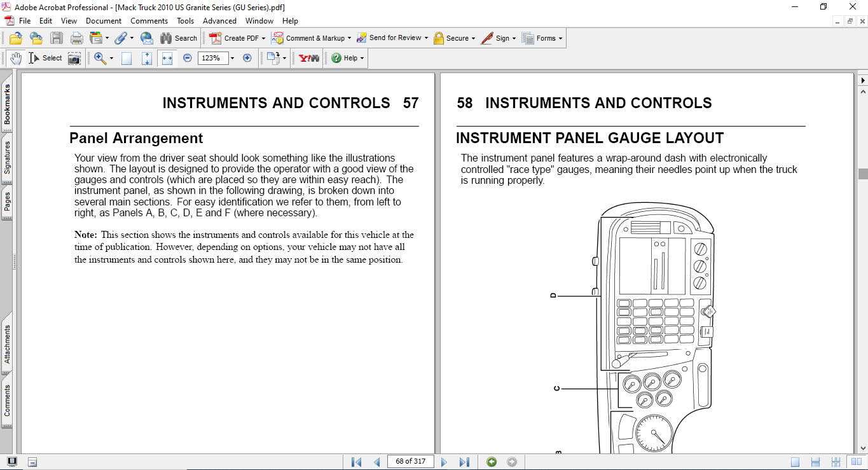Click the Rotate view page icon
Viewport: 868px width, 470px height.
pos(273,58)
